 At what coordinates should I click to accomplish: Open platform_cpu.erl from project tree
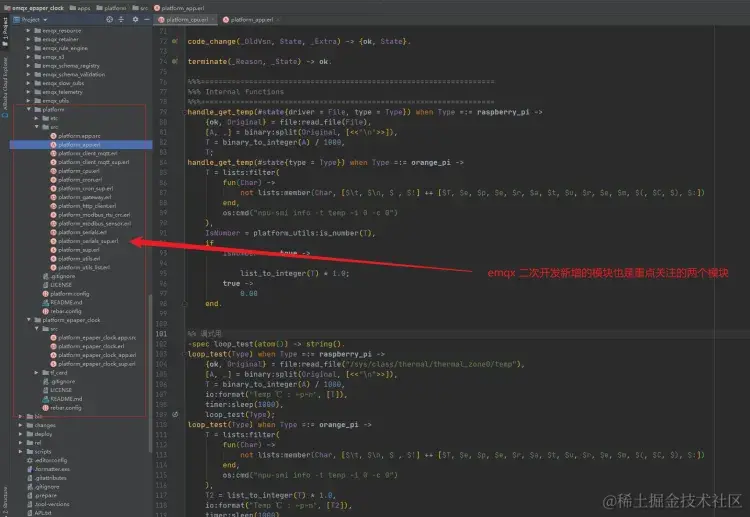pos(75,171)
